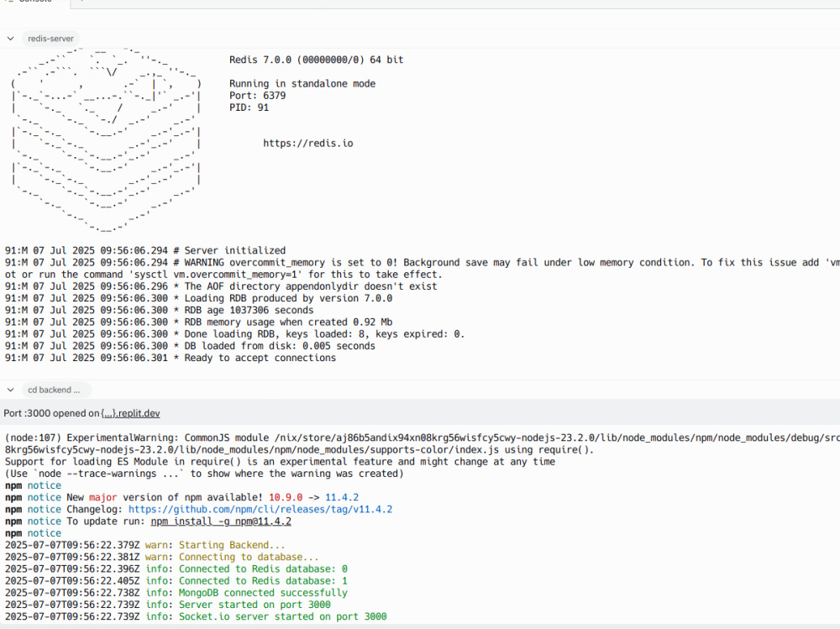Click 'Loading RDB produced by version 7.0.0' line
Viewport: 840px width, 629px height.
(198, 298)
